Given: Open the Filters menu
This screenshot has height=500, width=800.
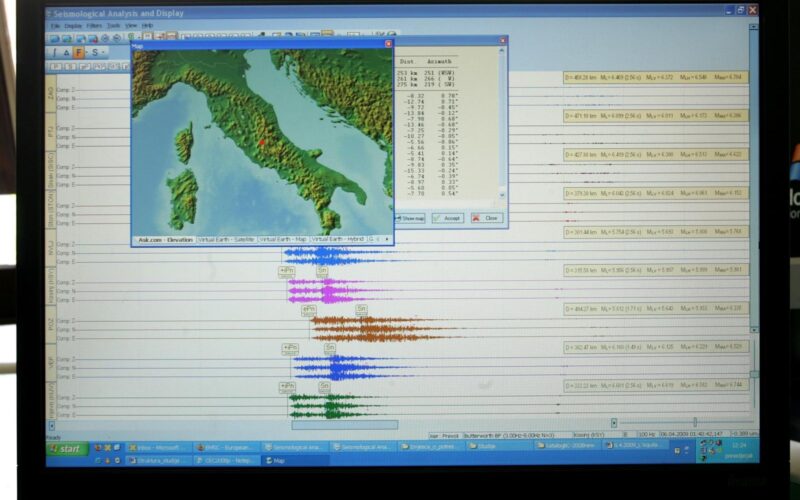Looking at the screenshot, I should tap(94, 25).
